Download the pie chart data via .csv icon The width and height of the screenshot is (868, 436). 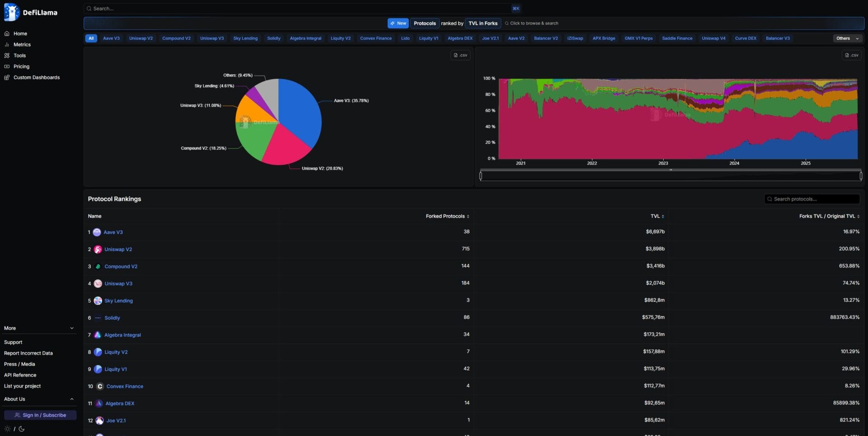(460, 55)
